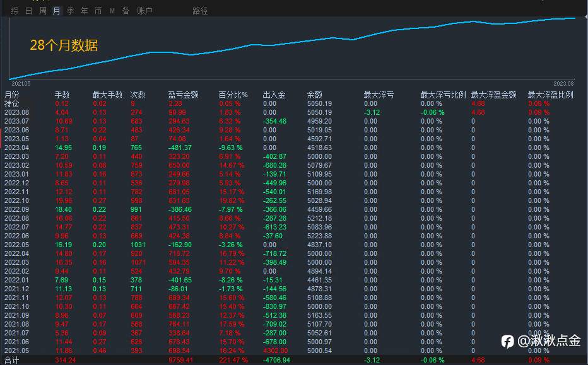The image size is (588, 365).
Task: Click the 1031 trade count cell
Action: (138, 245)
